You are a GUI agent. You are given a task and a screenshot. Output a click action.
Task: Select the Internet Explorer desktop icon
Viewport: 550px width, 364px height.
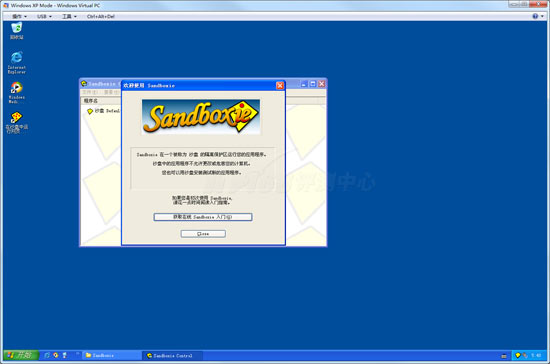click(x=16, y=62)
